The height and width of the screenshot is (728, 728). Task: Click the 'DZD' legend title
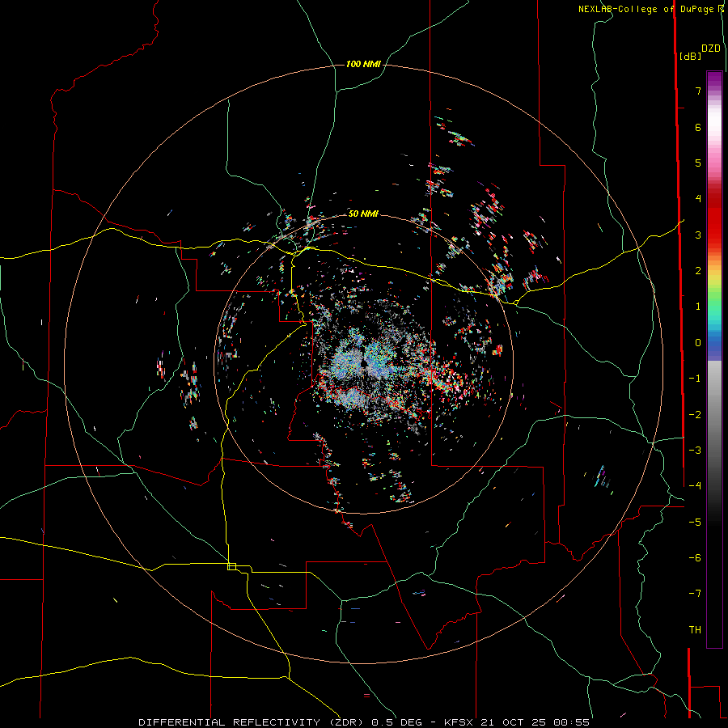click(710, 49)
